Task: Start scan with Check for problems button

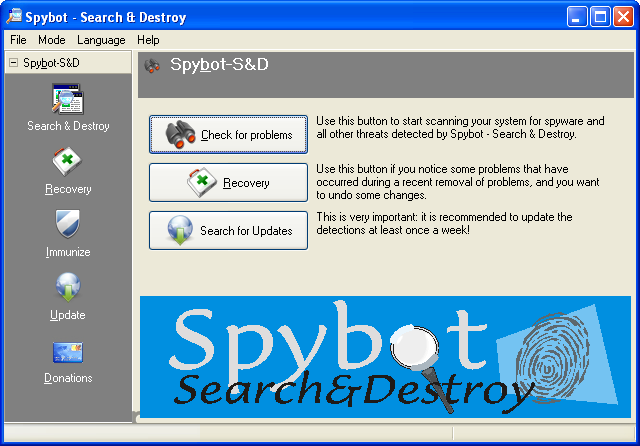Action: [x=229, y=135]
